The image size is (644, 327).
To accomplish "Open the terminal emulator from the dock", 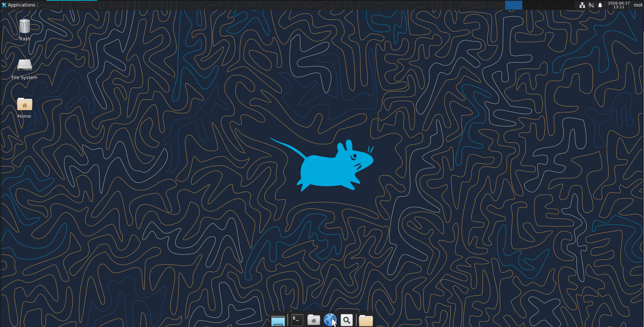I will point(296,320).
